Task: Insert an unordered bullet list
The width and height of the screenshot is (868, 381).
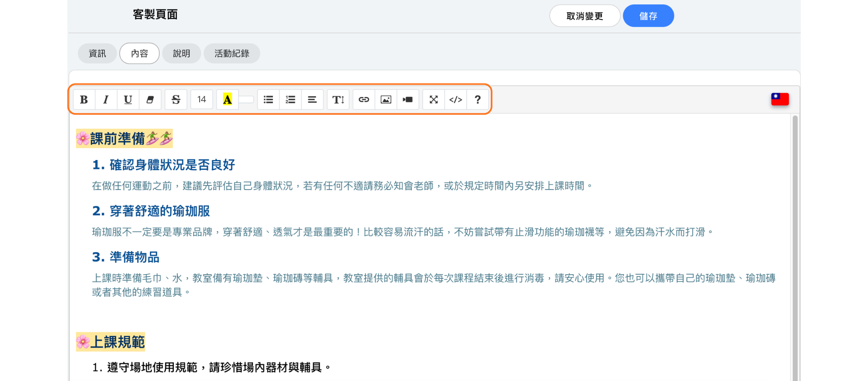Action: (x=268, y=99)
